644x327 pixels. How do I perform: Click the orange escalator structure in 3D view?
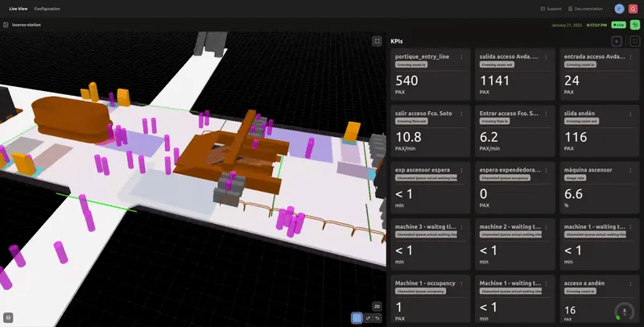click(x=232, y=154)
